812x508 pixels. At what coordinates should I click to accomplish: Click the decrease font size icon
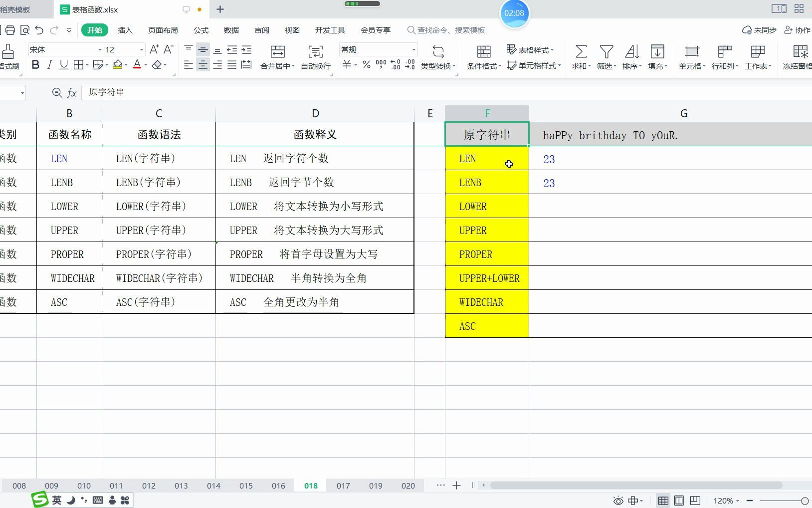click(x=169, y=49)
